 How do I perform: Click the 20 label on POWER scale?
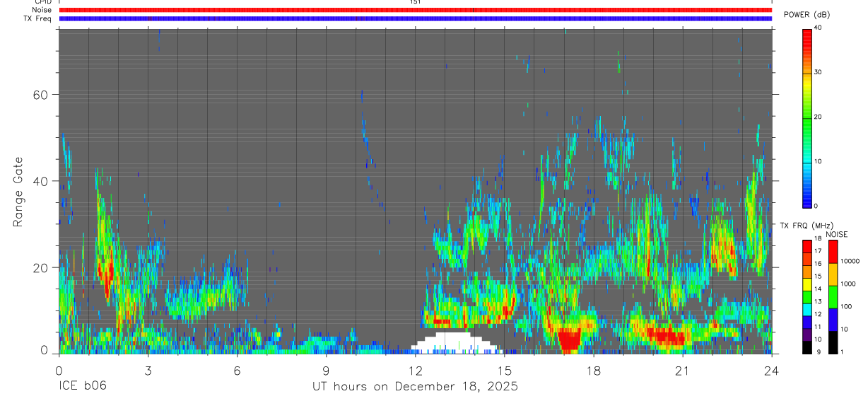click(x=818, y=117)
